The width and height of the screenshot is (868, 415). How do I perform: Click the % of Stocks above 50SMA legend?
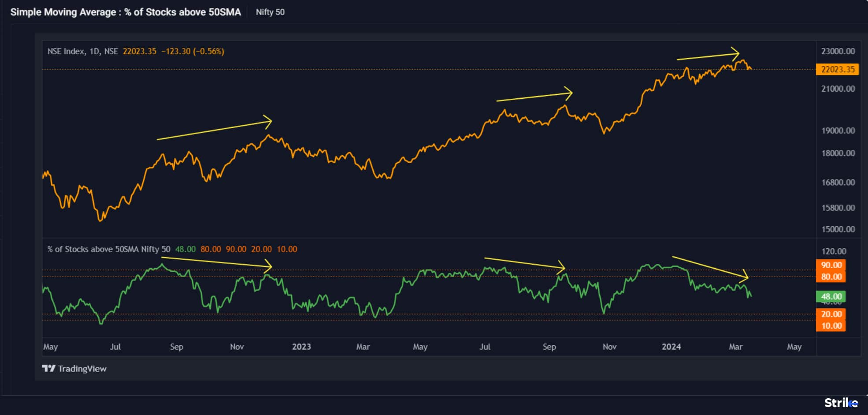(x=109, y=249)
